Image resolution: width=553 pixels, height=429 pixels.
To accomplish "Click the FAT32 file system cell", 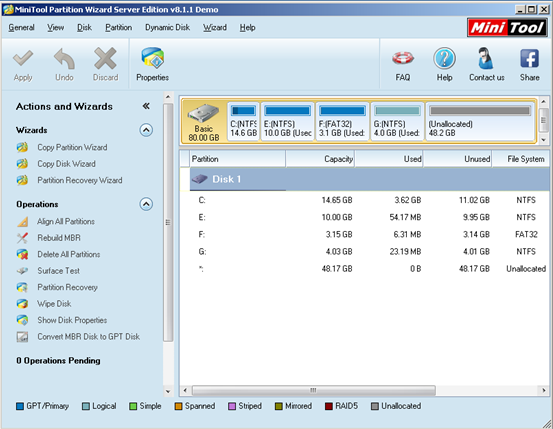I will point(526,235).
